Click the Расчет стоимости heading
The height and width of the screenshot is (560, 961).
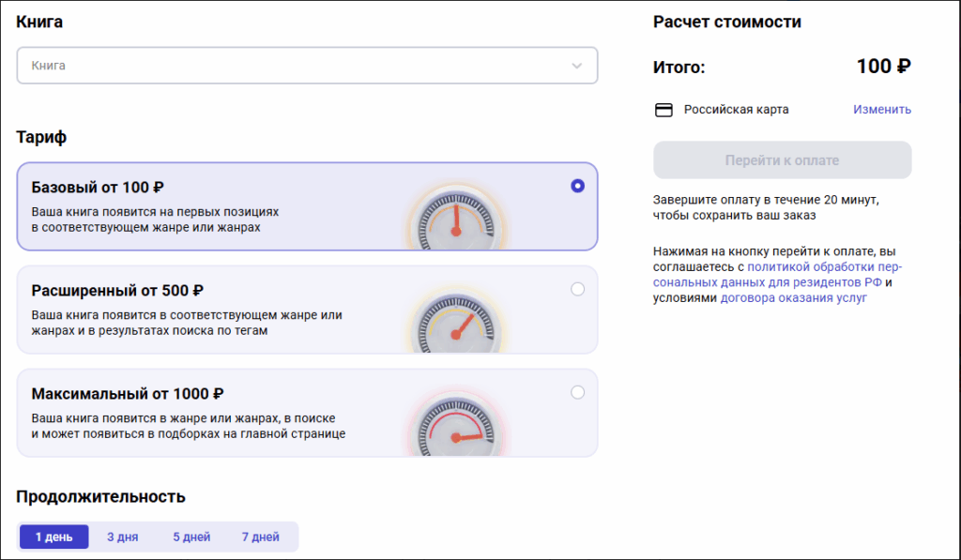[x=727, y=22]
